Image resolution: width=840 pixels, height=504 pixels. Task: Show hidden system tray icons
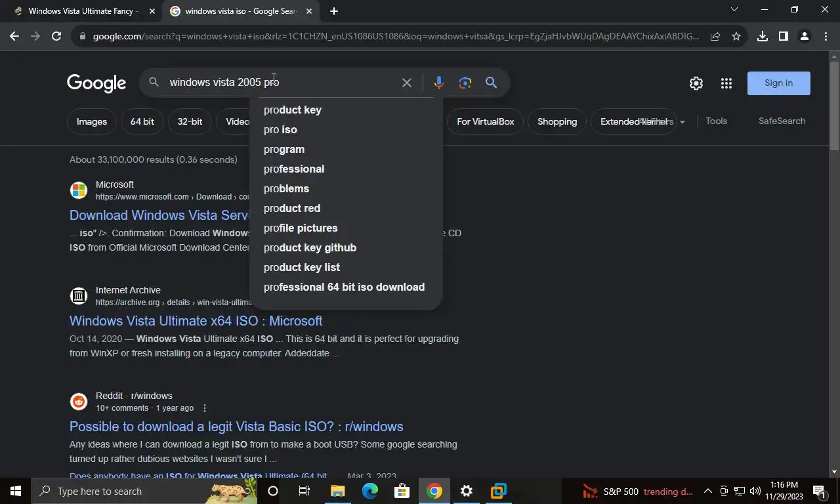[708, 491]
